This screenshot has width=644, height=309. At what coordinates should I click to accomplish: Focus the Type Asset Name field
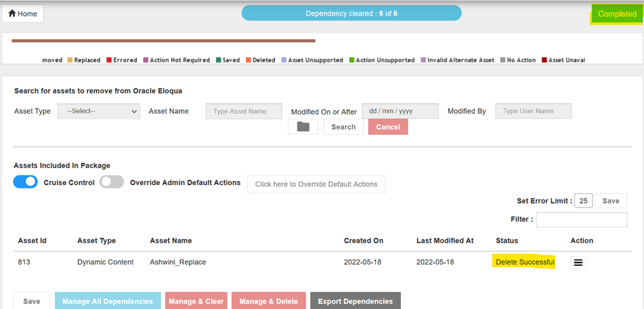pyautogui.click(x=244, y=111)
